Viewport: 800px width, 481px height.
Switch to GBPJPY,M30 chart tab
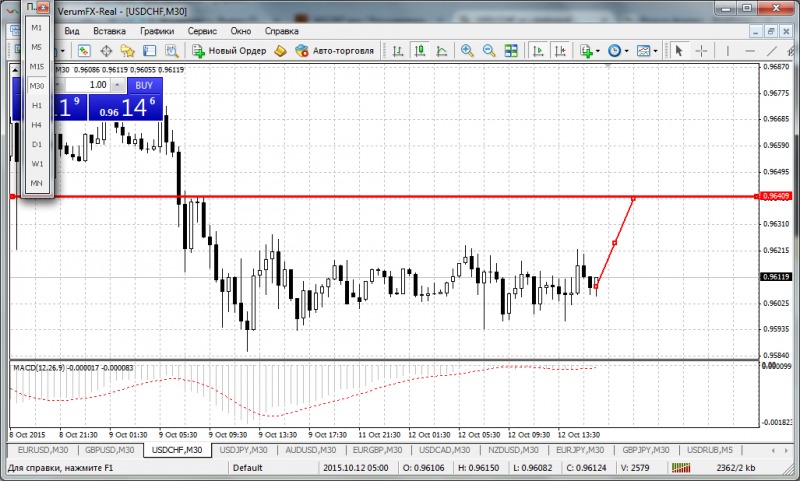tap(645, 450)
